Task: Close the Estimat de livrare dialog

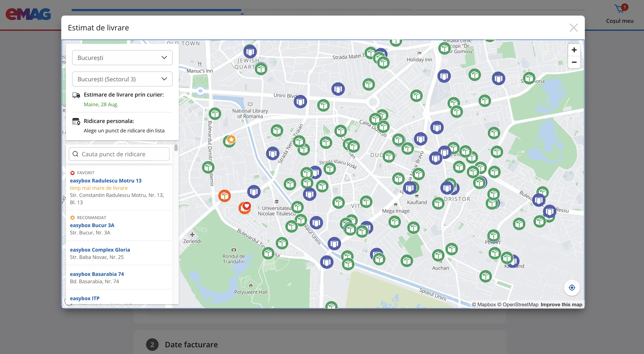Action: 574,28
